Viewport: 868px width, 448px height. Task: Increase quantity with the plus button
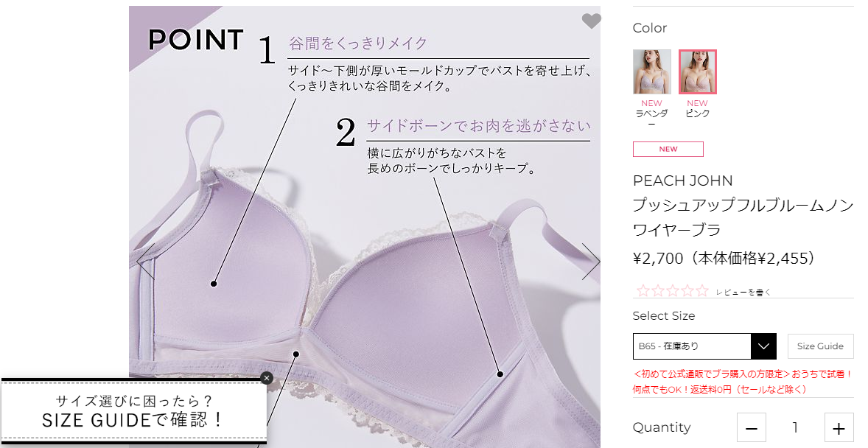(839, 427)
